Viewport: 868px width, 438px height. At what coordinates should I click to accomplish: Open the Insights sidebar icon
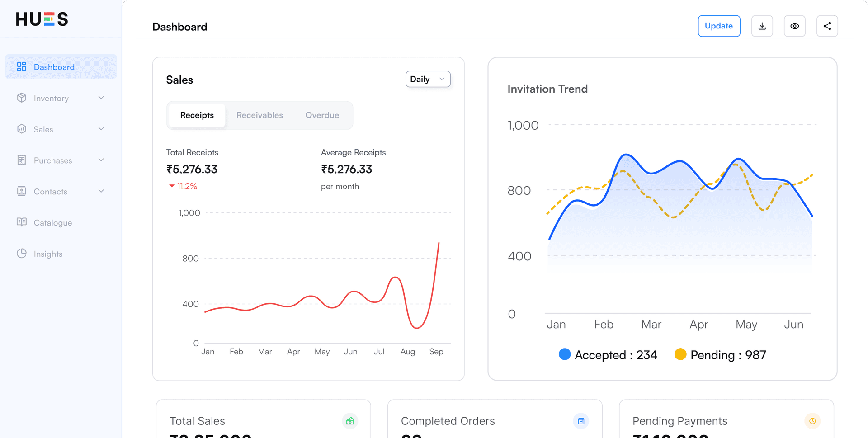[x=21, y=253]
